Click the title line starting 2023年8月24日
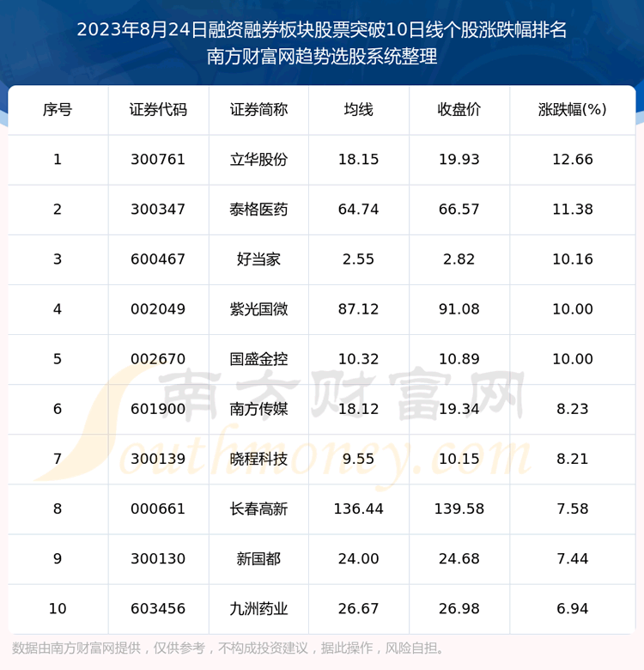This screenshot has width=644, height=670. click(x=322, y=30)
